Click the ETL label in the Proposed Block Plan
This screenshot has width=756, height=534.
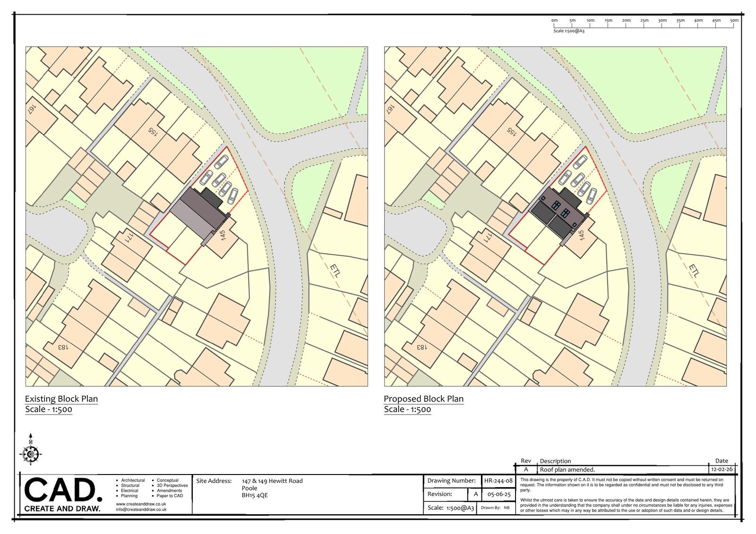[x=693, y=270]
